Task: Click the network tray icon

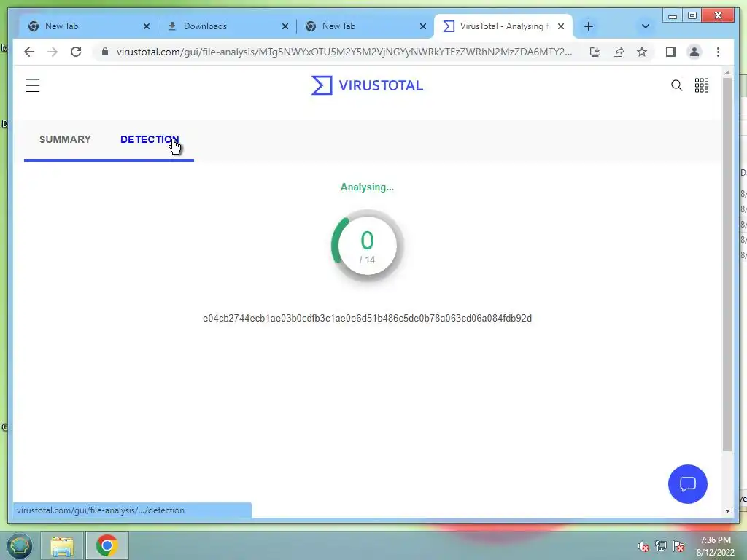Action: [x=661, y=546]
